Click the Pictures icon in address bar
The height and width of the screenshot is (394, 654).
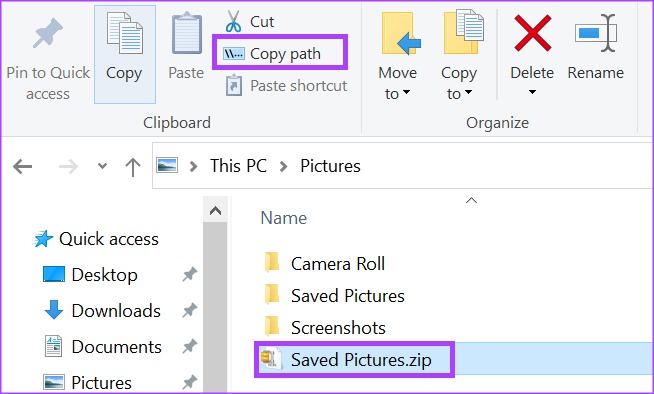pyautogui.click(x=167, y=165)
